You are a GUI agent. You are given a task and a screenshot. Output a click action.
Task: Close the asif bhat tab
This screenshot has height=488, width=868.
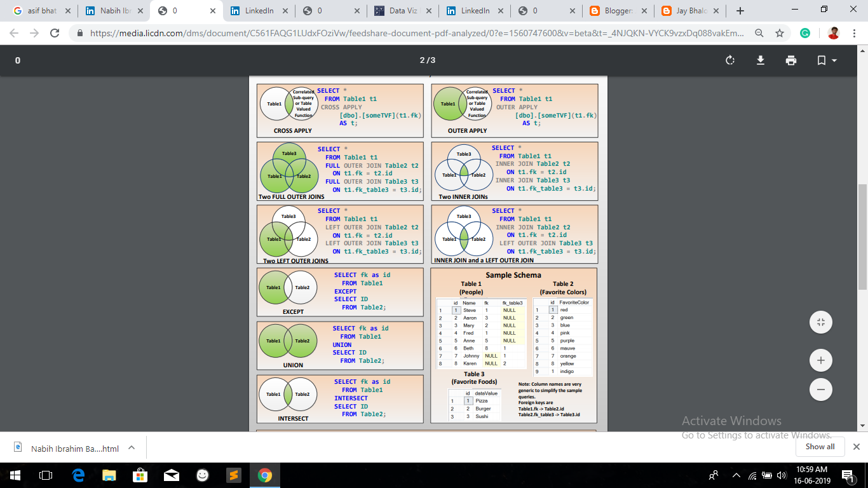68,11
